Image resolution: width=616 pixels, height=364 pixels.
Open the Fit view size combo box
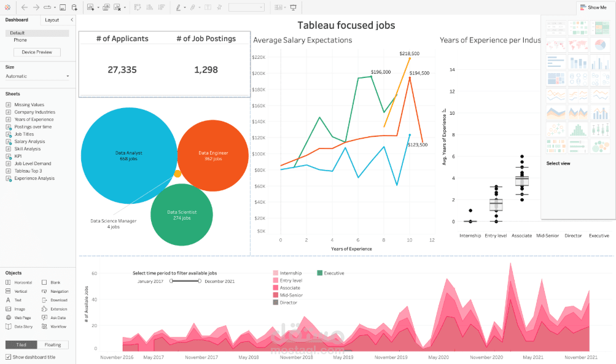pyautogui.click(x=246, y=7)
